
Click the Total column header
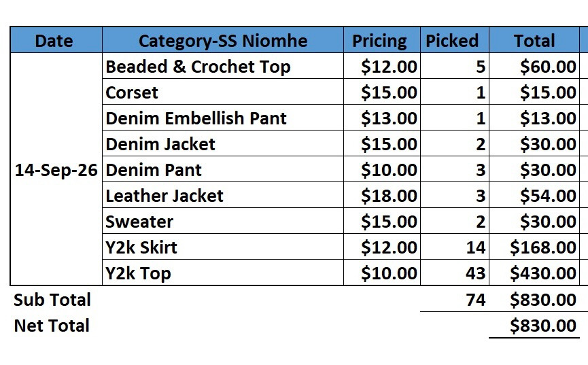click(534, 40)
